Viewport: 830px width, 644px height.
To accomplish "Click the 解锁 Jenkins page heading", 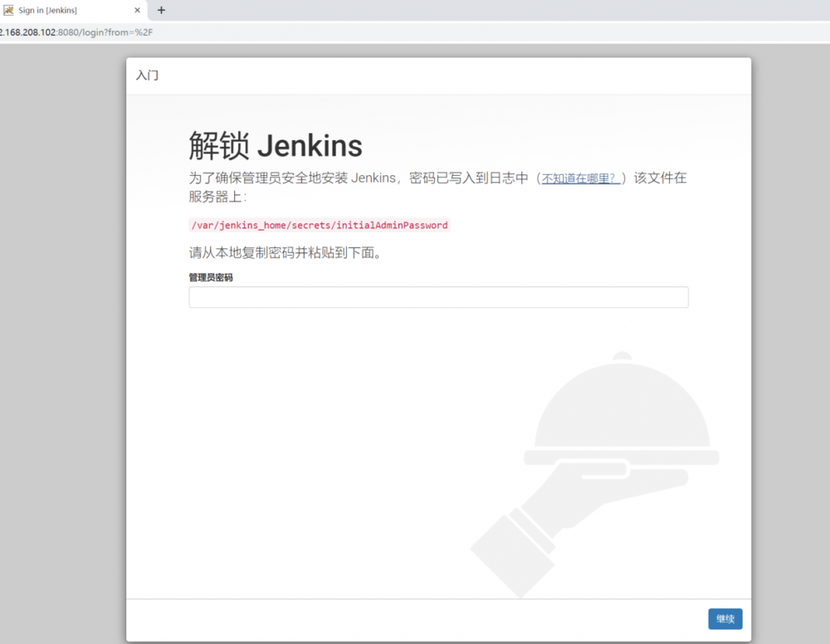I will click(275, 145).
